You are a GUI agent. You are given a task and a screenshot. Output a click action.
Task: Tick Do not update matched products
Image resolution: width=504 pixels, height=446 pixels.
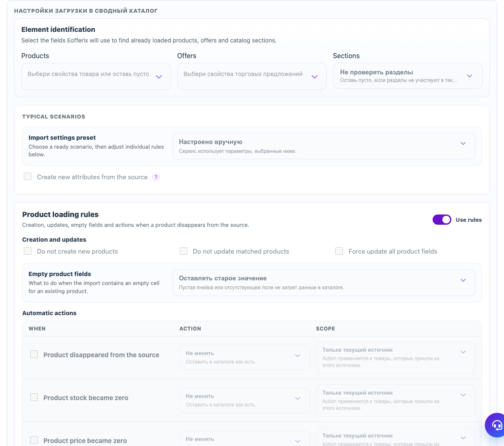click(184, 251)
